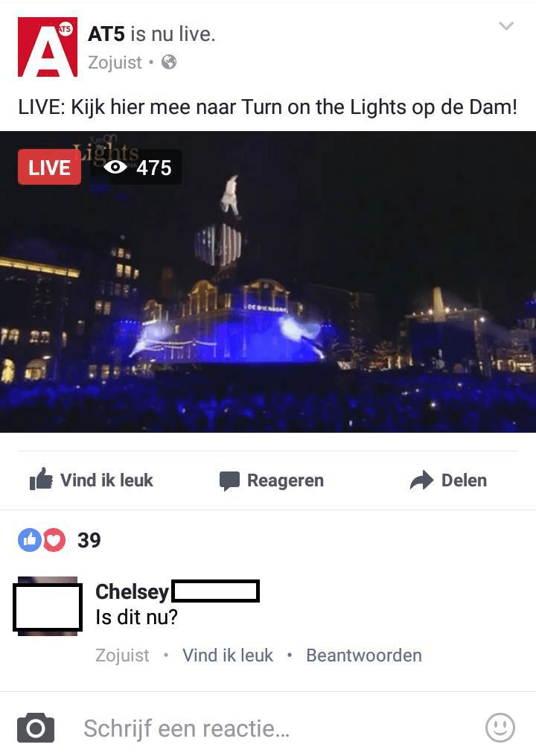Viewport: 536px width, 756px height.
Task: Tap the camera icon to attach photo
Action: coord(36,728)
